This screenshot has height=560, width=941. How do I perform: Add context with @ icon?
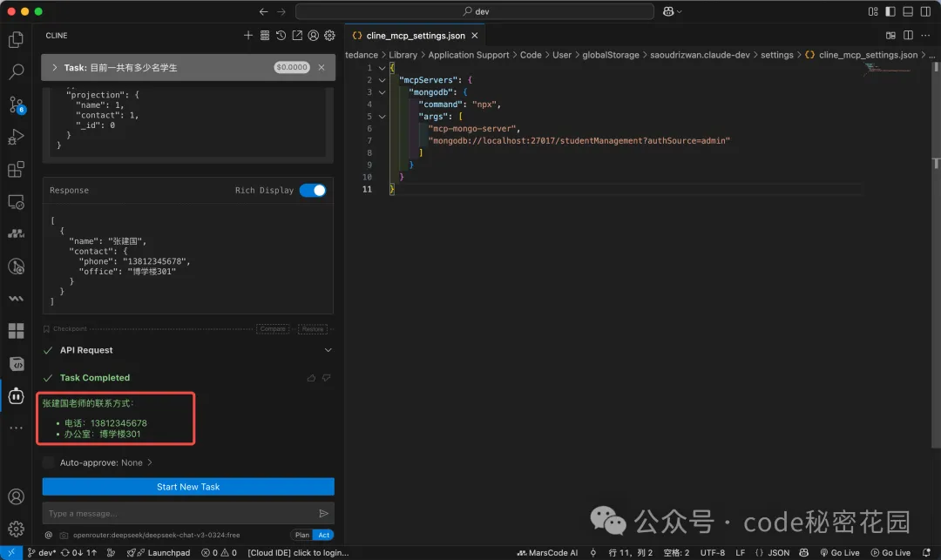pos(49,535)
